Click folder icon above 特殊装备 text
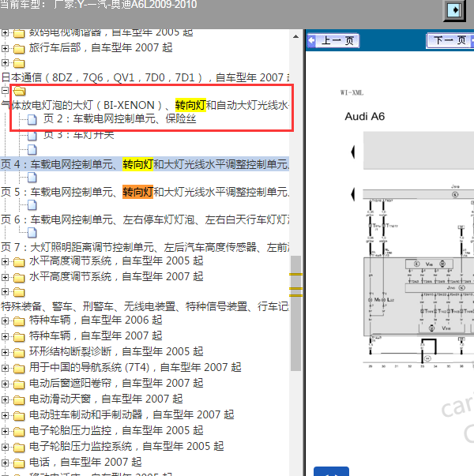Viewport: 474px width, 476px height. [19, 292]
